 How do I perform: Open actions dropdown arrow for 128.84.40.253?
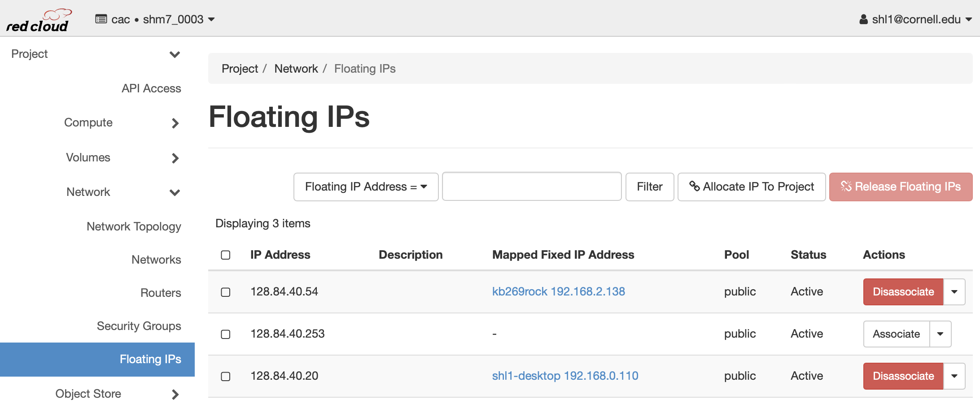(x=941, y=334)
